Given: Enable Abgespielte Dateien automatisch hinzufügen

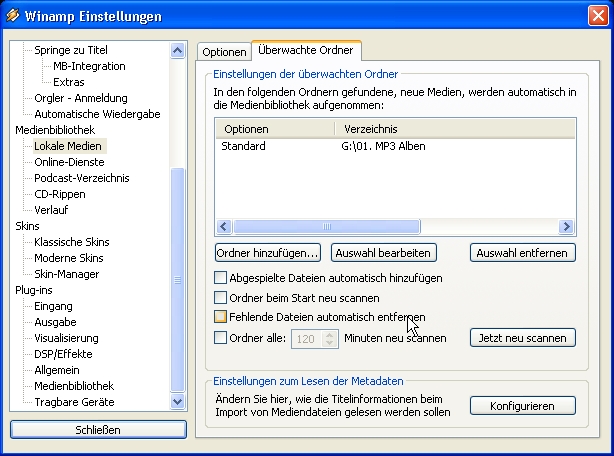Looking at the screenshot, I should [220, 278].
